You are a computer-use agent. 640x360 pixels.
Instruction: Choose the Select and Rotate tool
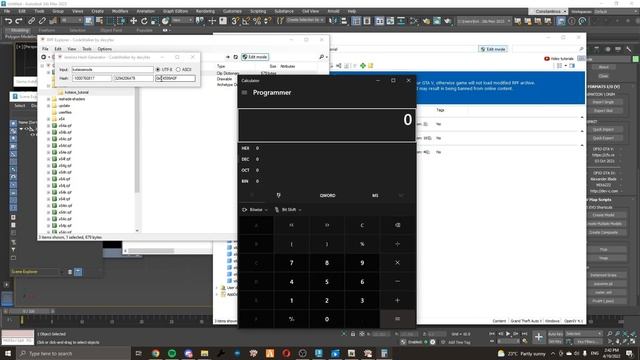pos(144,20)
